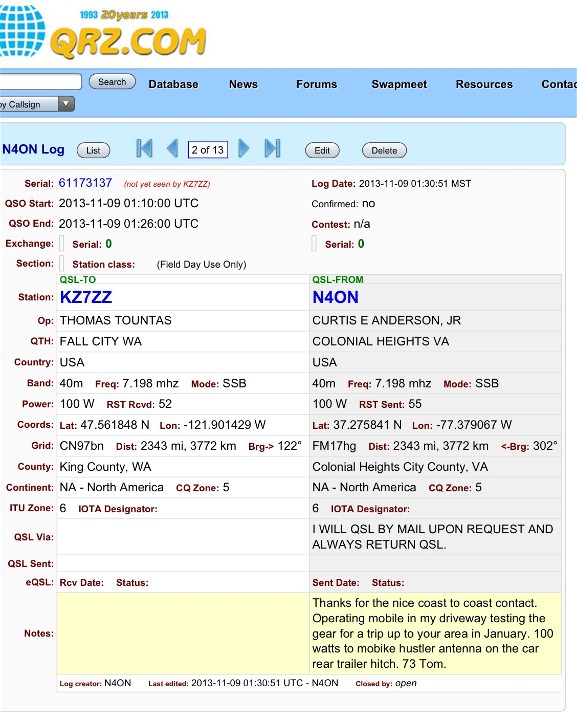Click RST Rcvd value 52
Viewport: 577px width, 720px height.
(x=165, y=404)
